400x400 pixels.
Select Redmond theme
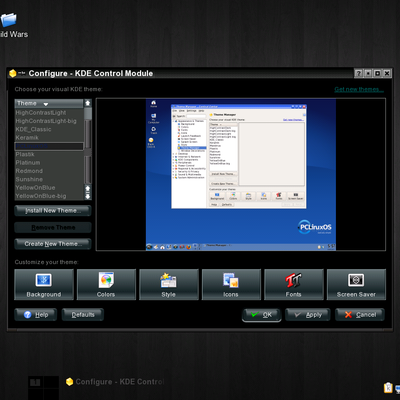(x=49, y=171)
